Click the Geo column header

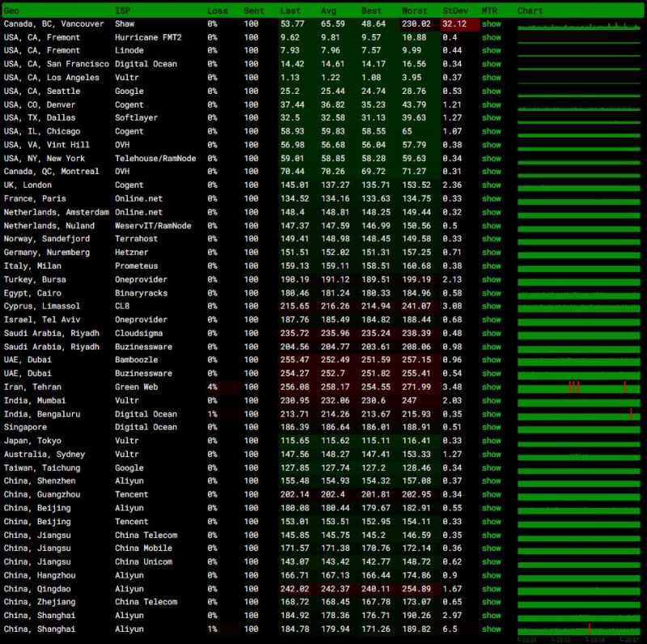tap(11, 11)
